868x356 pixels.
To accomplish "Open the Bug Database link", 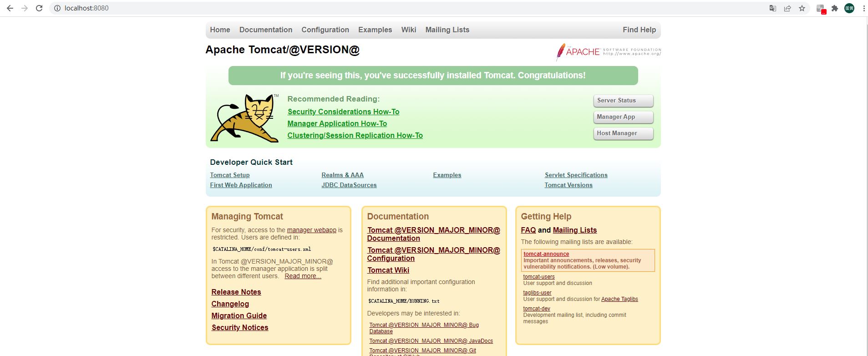I will coord(424,328).
